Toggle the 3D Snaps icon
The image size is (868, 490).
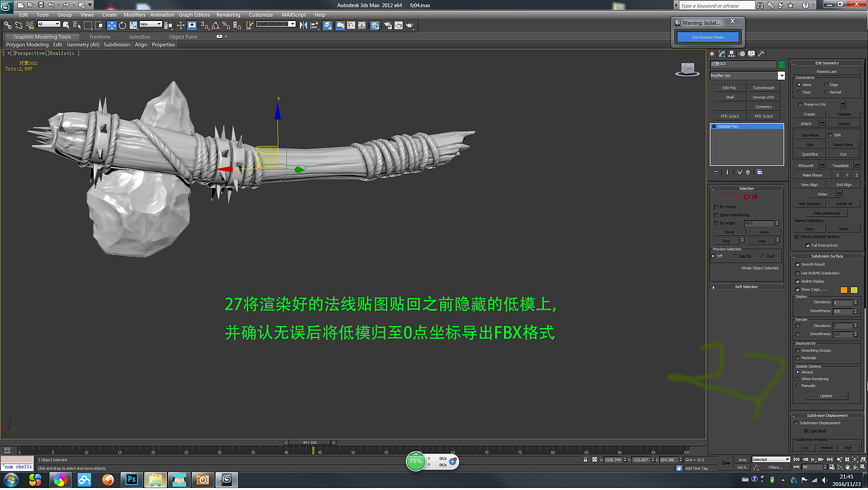tap(205, 26)
